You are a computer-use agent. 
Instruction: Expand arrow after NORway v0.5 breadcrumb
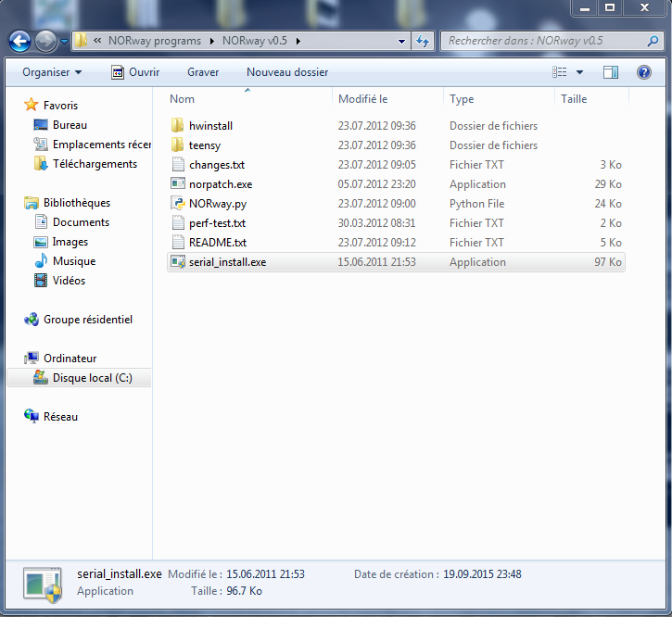[298, 41]
